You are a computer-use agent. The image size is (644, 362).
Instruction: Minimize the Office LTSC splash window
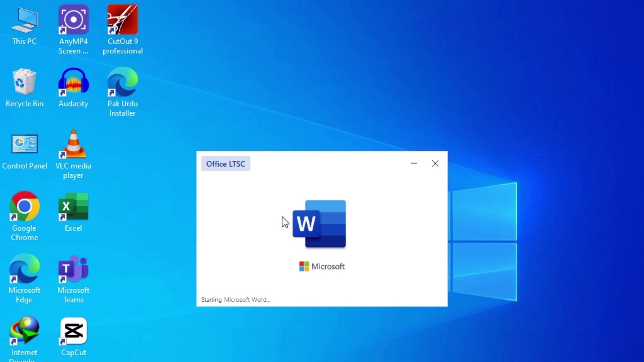414,164
